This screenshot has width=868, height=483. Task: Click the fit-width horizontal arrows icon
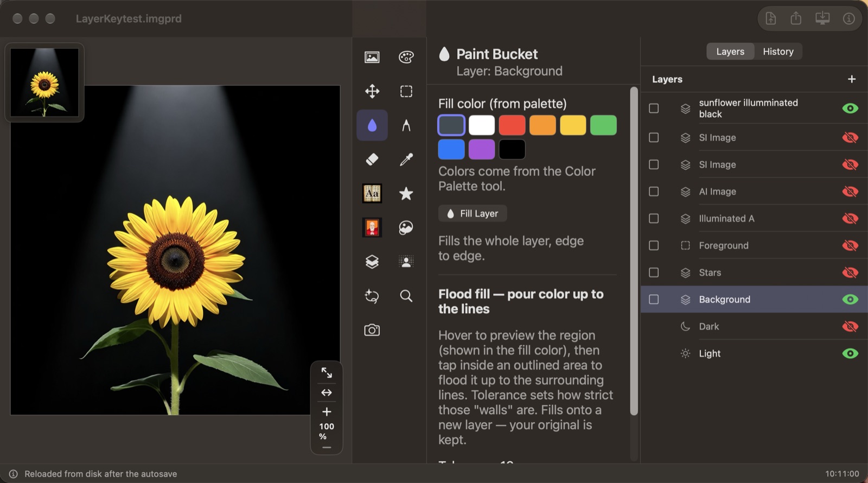pyautogui.click(x=327, y=392)
